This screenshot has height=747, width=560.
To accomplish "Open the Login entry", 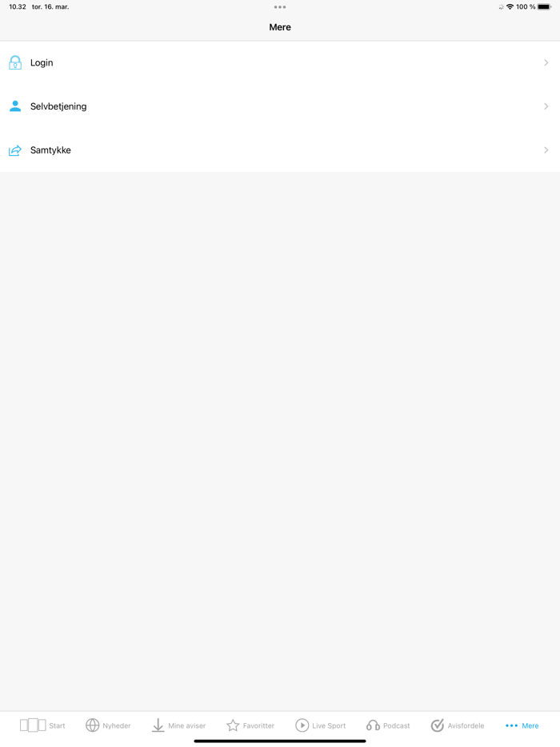I will (280, 63).
